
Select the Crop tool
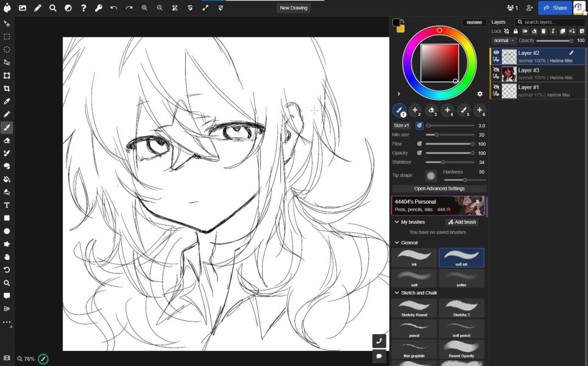pos(7,88)
